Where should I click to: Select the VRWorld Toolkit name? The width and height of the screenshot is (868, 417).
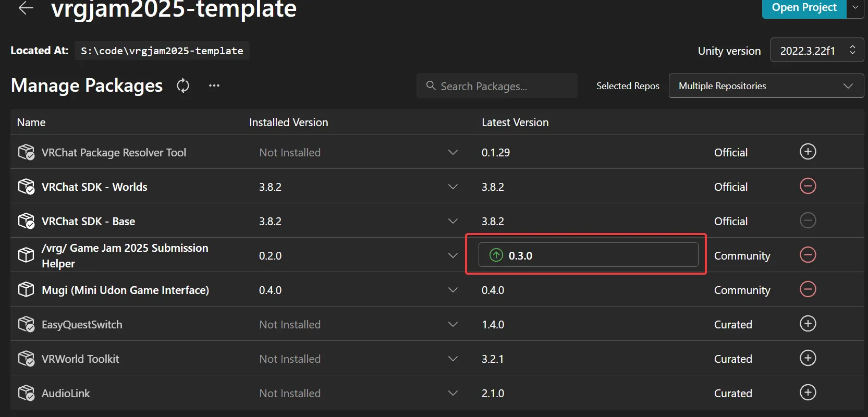(80, 359)
